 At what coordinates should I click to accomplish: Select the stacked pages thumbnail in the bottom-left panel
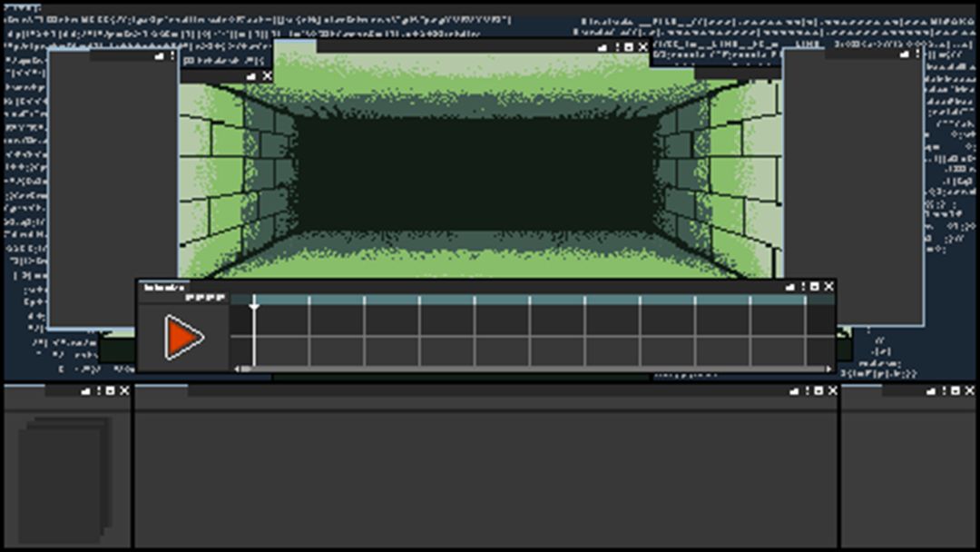(x=65, y=479)
